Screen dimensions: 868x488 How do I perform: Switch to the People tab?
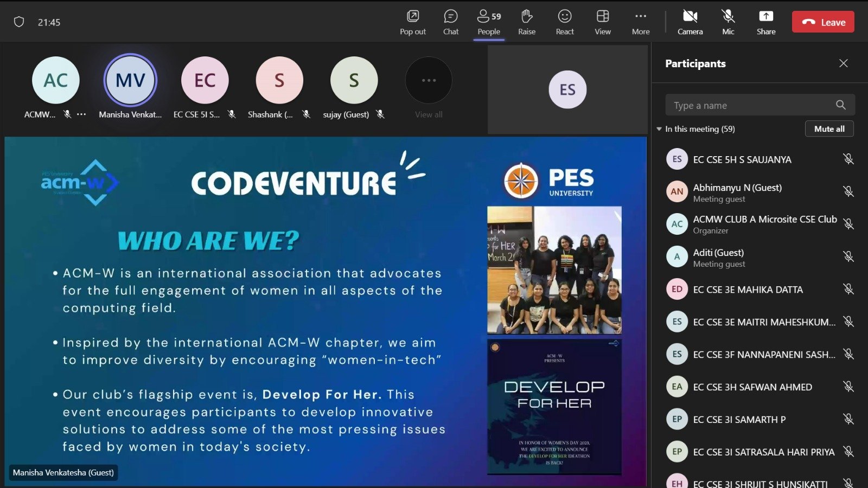[x=488, y=22]
